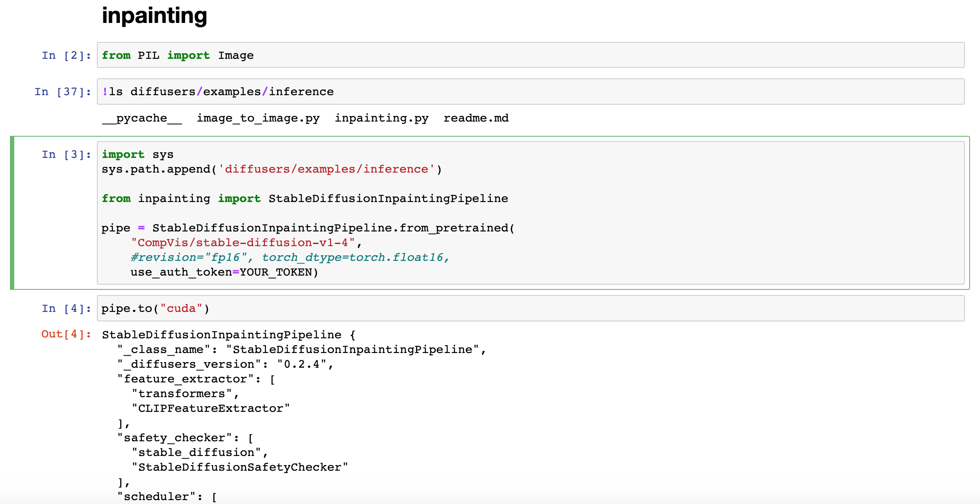Click 'inpainting.py' in the ls output

pos(381,118)
